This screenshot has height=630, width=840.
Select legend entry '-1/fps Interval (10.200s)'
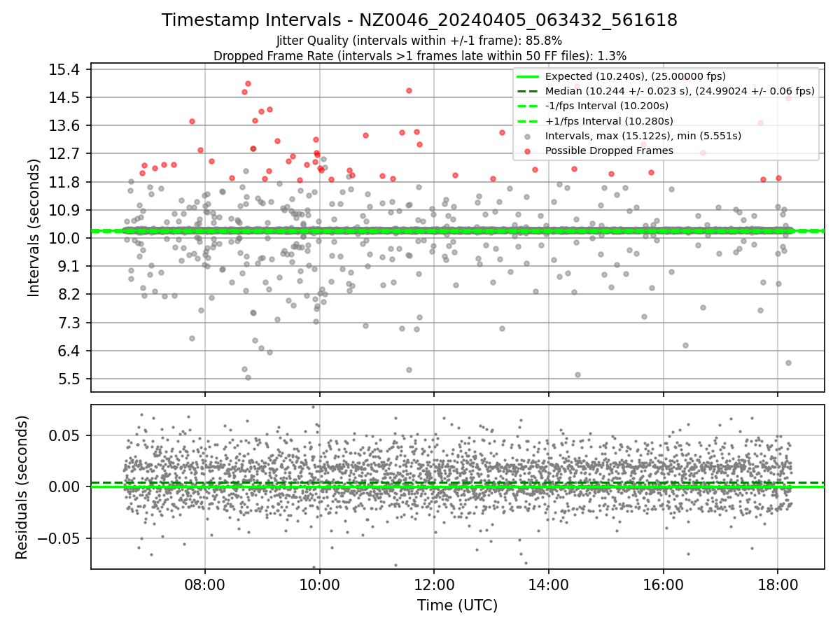(607, 106)
